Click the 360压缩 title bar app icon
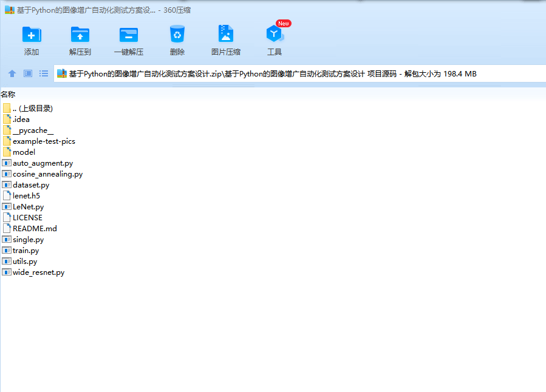Viewport: 546px width, 392px height. [9, 10]
